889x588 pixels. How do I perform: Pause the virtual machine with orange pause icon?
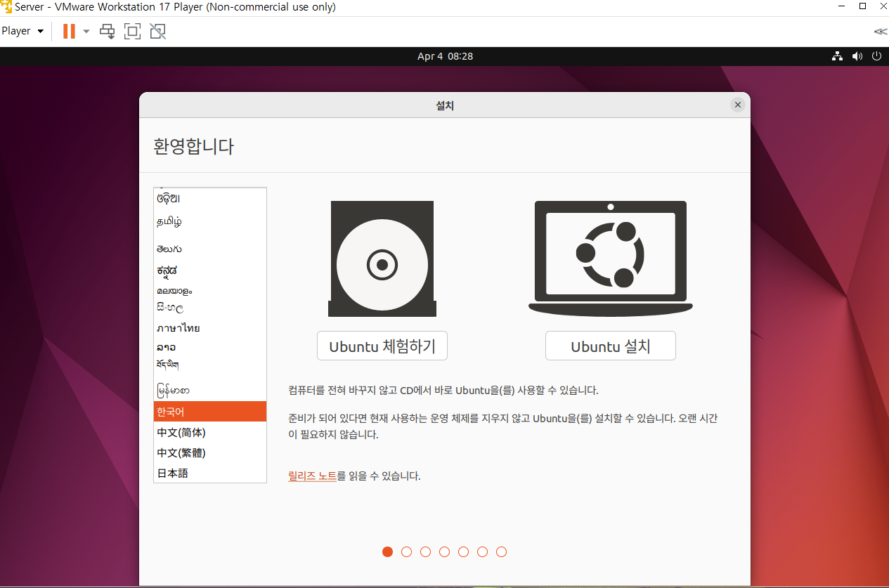point(69,31)
